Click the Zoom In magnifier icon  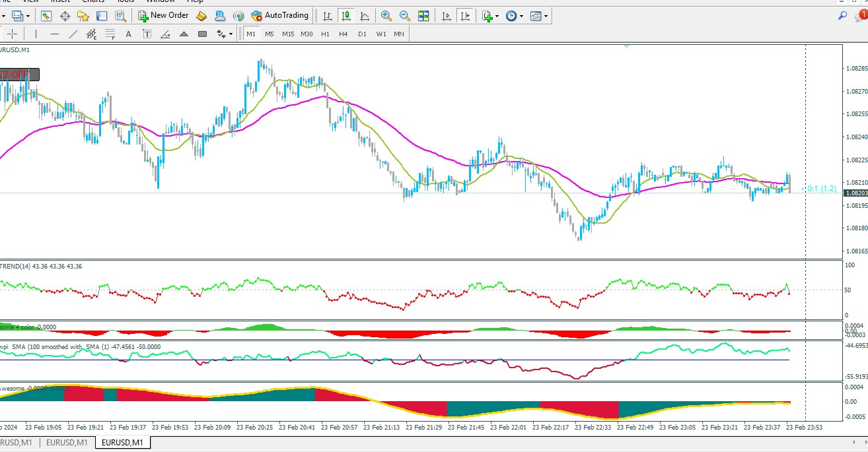point(386,16)
